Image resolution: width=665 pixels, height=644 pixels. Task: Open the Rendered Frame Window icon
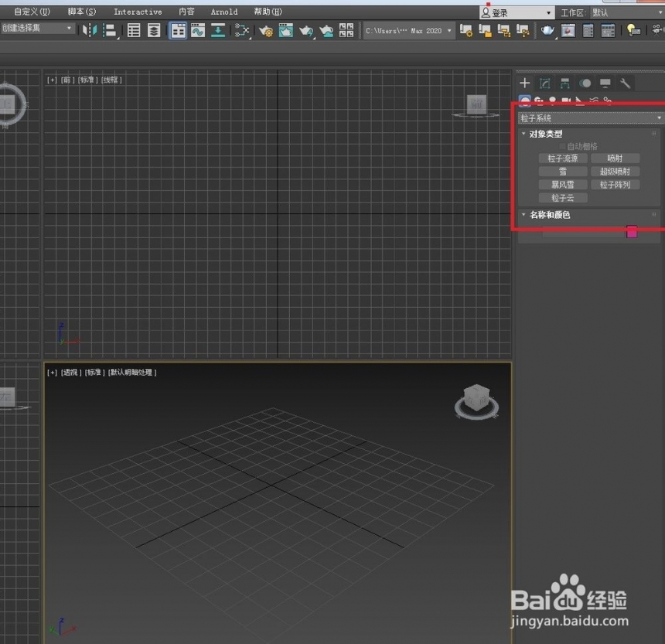[286, 30]
